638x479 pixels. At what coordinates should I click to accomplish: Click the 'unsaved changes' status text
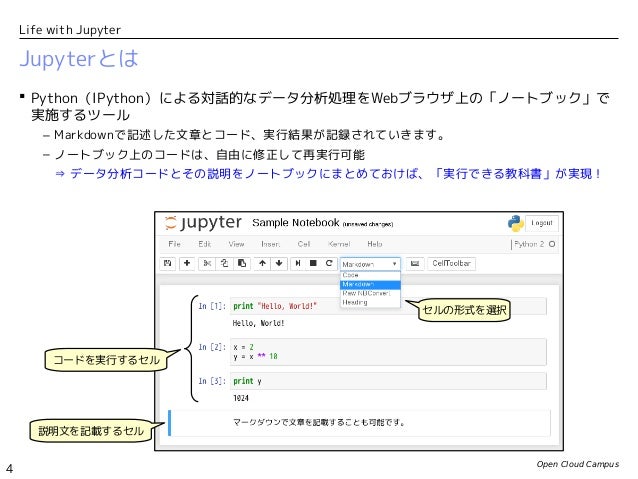pos(367,224)
